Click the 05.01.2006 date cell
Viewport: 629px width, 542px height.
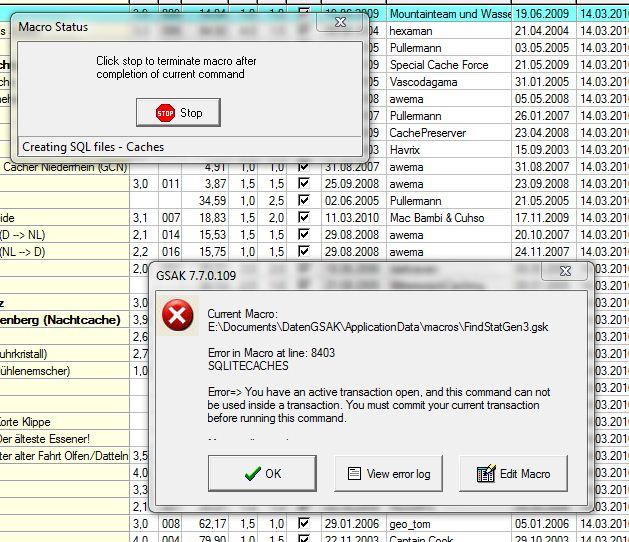544,524
